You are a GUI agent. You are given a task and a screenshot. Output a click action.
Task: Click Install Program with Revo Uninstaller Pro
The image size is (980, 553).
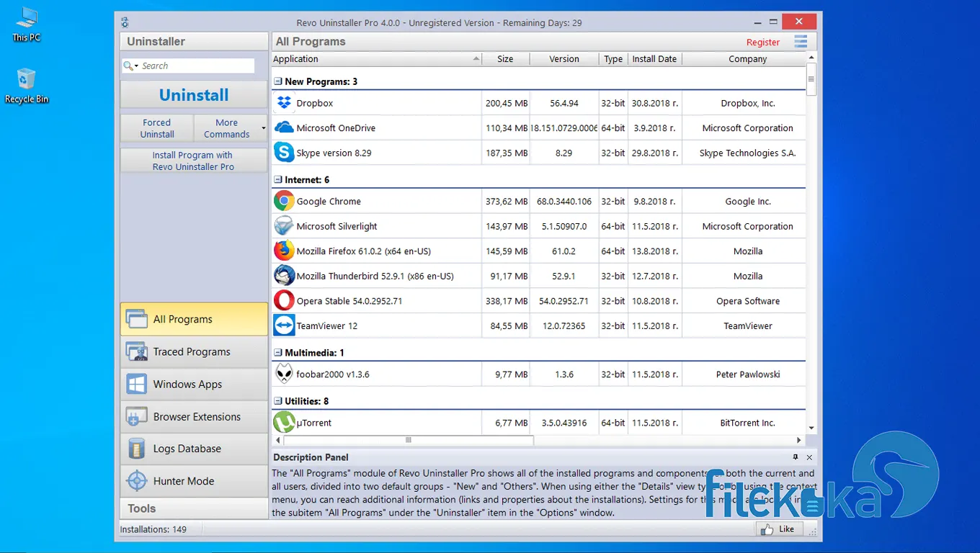pos(193,161)
